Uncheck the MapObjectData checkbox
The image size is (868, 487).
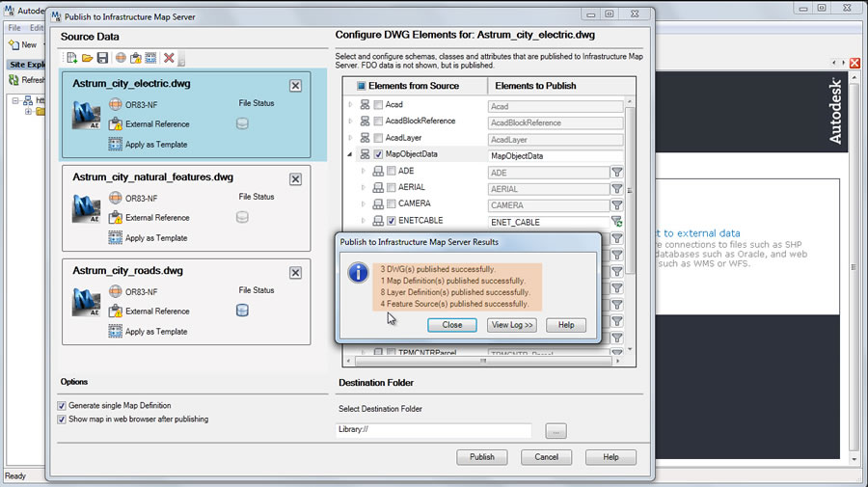click(378, 154)
